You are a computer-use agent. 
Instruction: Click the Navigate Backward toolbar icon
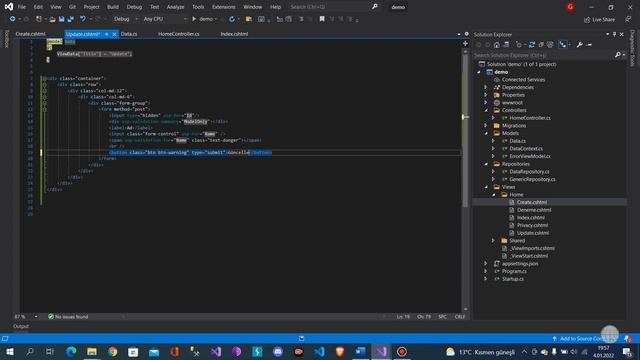point(13,19)
